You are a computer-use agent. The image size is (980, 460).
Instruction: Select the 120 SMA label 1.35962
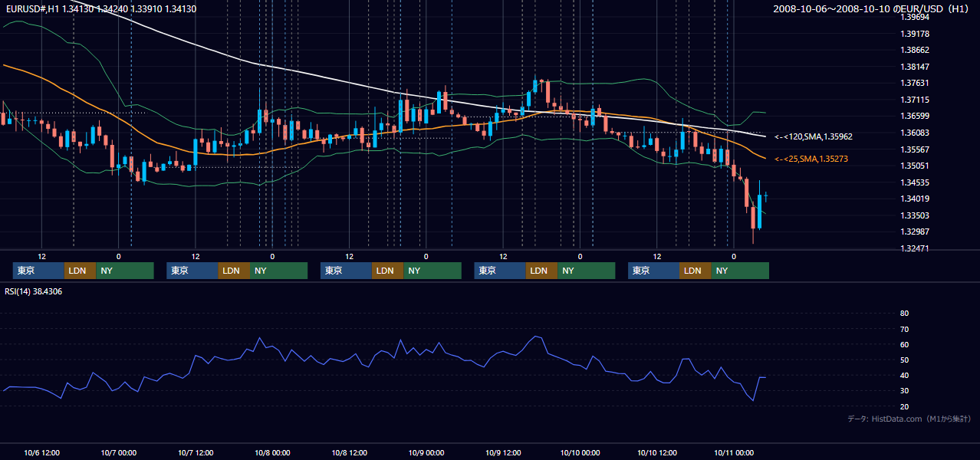click(813, 136)
